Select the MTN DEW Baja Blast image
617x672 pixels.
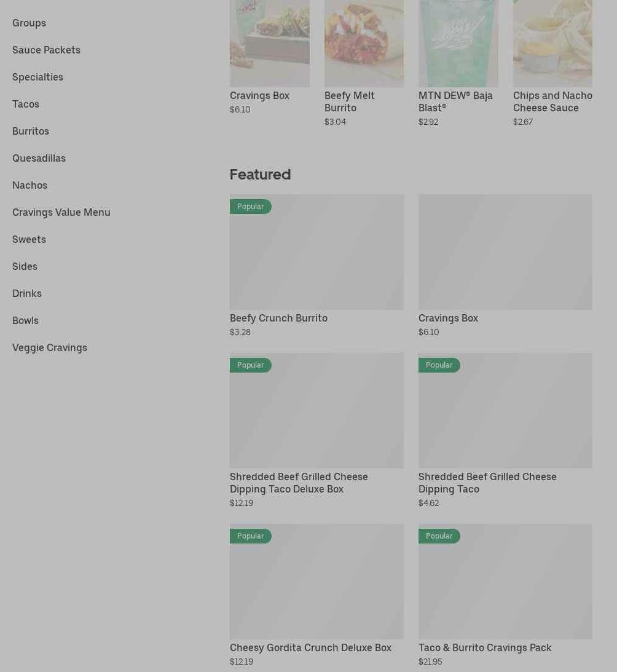(458, 43)
